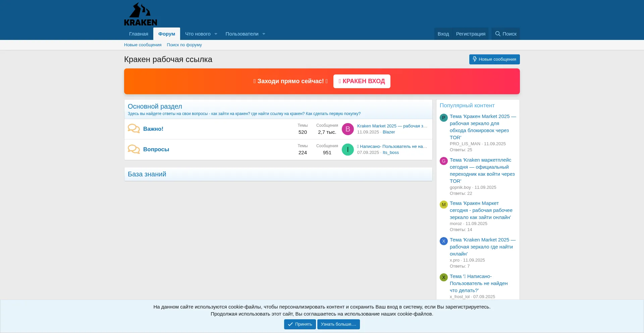This screenshot has width=644, height=333.
Task: Click the pink G avatar of gopnik.boy
Action: pos(444,161)
